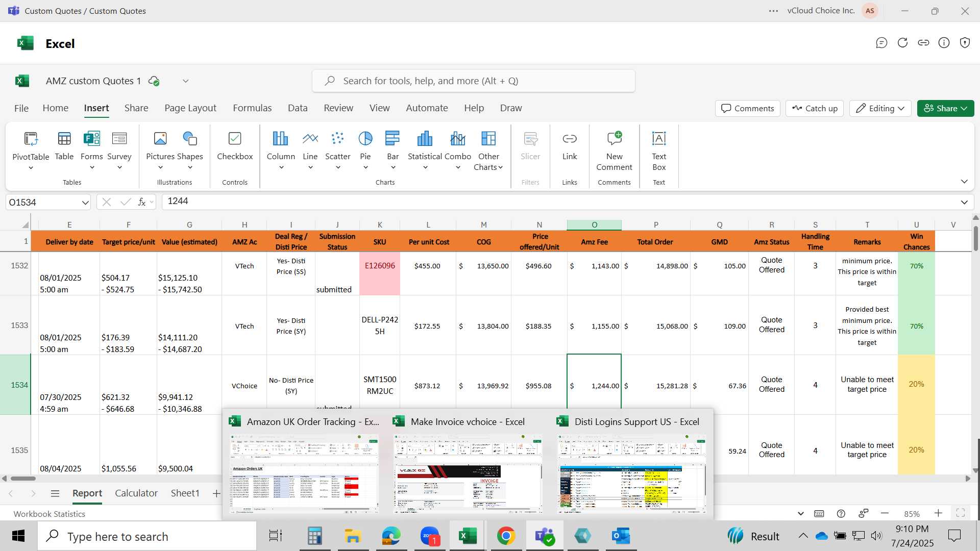Click the select-all corner of the grid

(x=25, y=225)
